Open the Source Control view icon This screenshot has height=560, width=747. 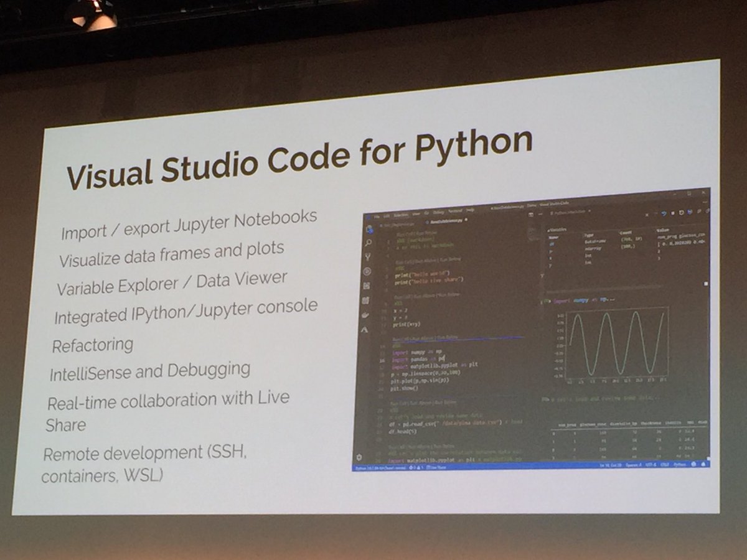pos(369,256)
